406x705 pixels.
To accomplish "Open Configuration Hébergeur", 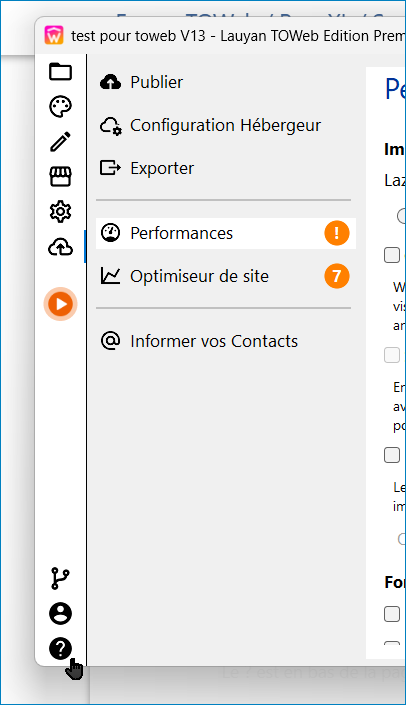I will [x=226, y=125].
